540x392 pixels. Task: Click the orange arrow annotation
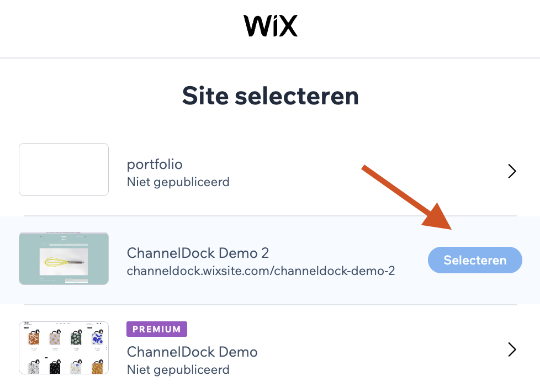(x=406, y=197)
